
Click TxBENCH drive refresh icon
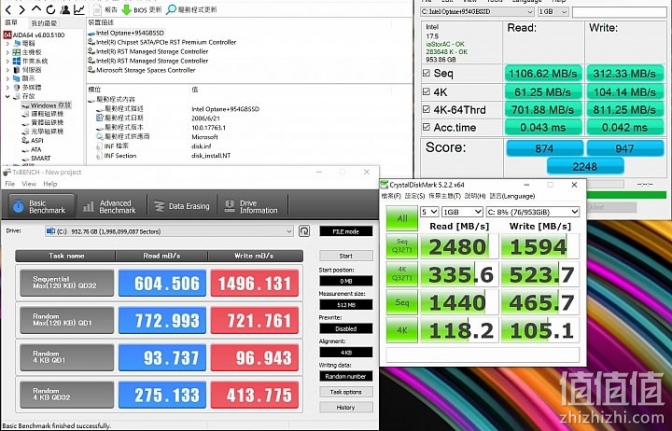pyautogui.click(x=304, y=231)
